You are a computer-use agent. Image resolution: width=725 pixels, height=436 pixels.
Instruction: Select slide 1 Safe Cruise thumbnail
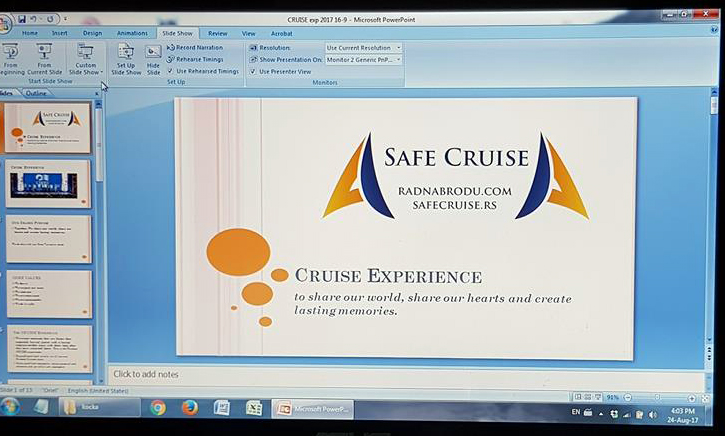[48, 128]
